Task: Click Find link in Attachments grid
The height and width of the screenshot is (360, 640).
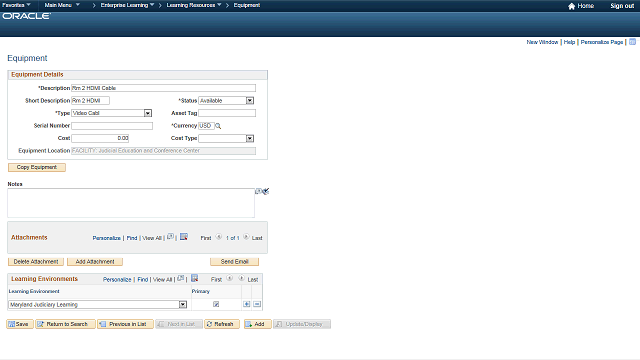Action: (132, 238)
